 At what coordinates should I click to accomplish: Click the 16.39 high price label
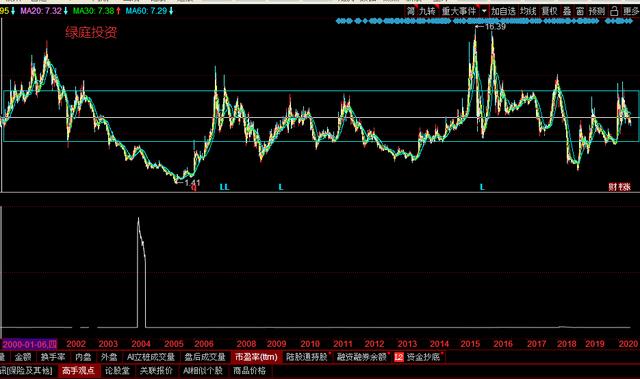(495, 27)
